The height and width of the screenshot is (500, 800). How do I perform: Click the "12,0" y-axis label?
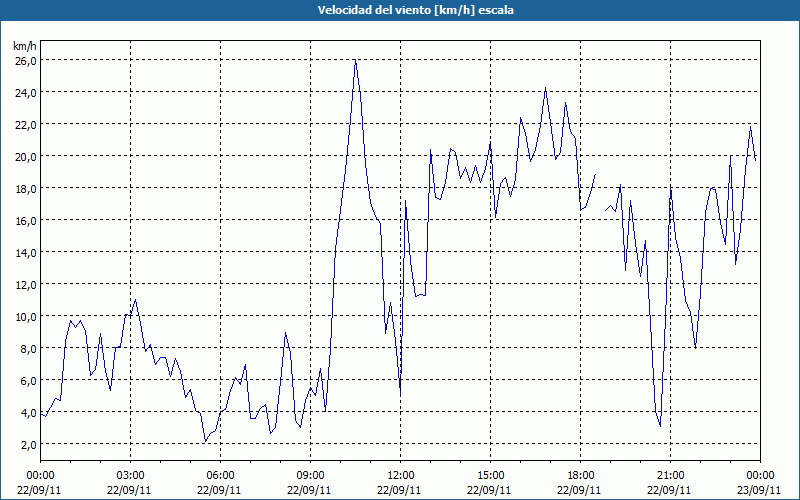(26, 285)
